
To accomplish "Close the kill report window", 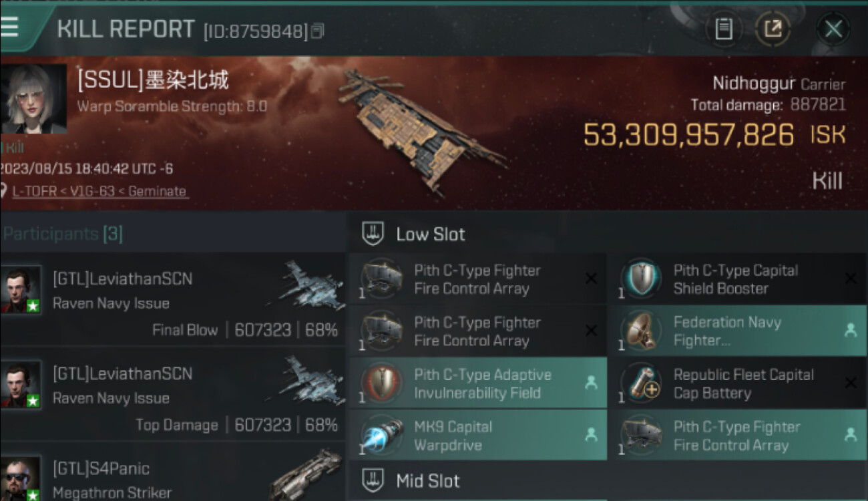I will pos(833,29).
